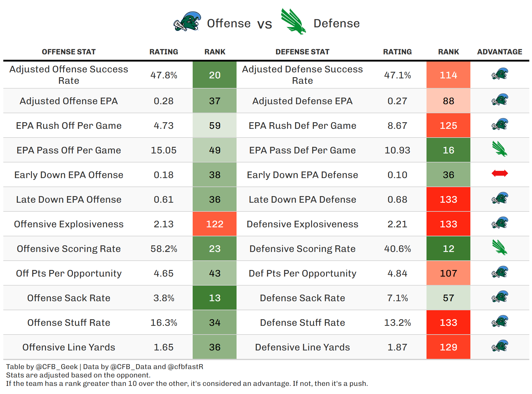Viewport: 532px width, 394px height.
Task: Click the dark green 13 rank cell
Action: click(215, 298)
